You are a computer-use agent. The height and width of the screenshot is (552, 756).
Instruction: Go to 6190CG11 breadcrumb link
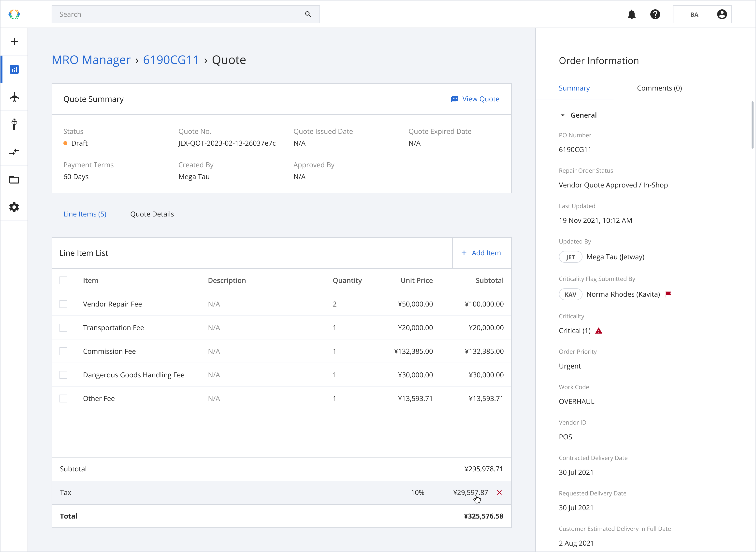point(171,60)
